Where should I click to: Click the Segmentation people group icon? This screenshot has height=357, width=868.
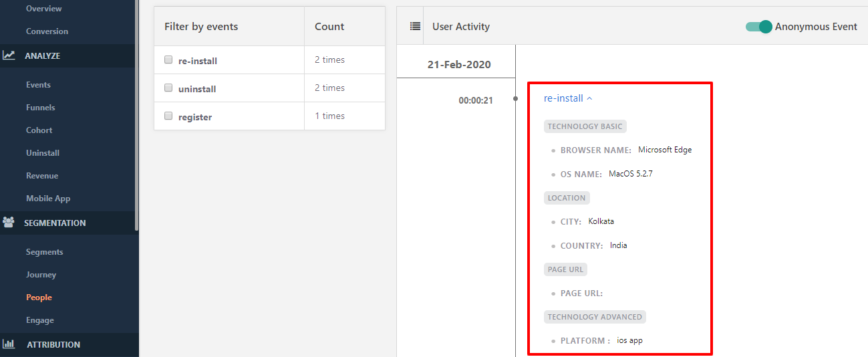[x=9, y=223]
